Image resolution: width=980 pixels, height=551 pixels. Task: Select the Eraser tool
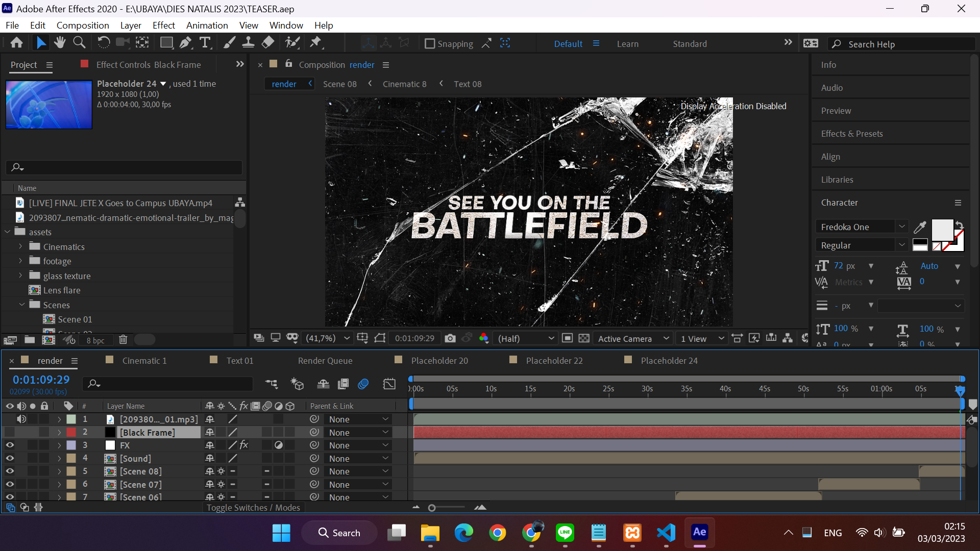pyautogui.click(x=268, y=43)
